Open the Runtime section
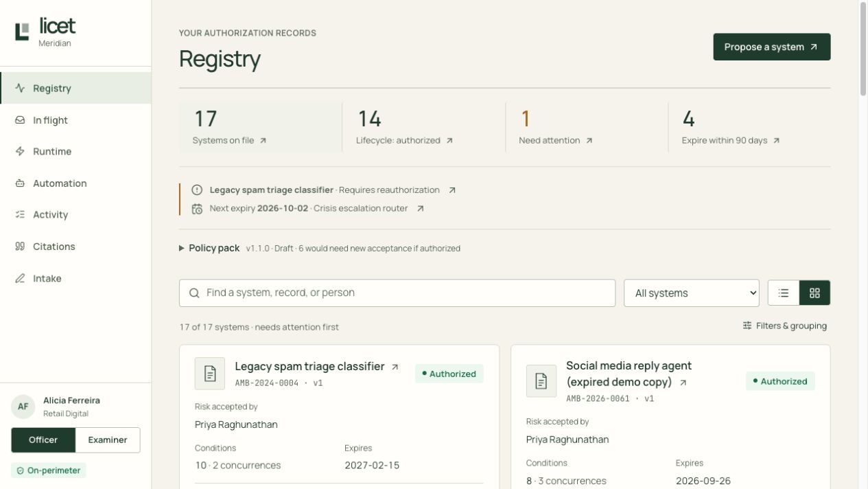 click(x=75, y=152)
